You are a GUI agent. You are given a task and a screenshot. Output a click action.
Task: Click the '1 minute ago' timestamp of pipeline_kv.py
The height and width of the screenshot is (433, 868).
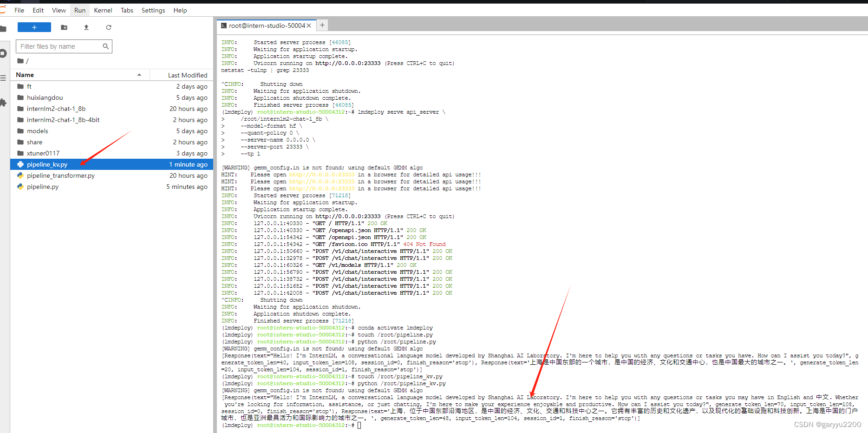tap(188, 164)
